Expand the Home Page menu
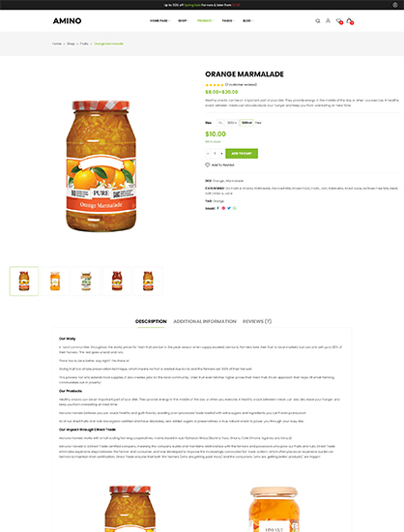This screenshot has width=404, height=532. pos(159,20)
